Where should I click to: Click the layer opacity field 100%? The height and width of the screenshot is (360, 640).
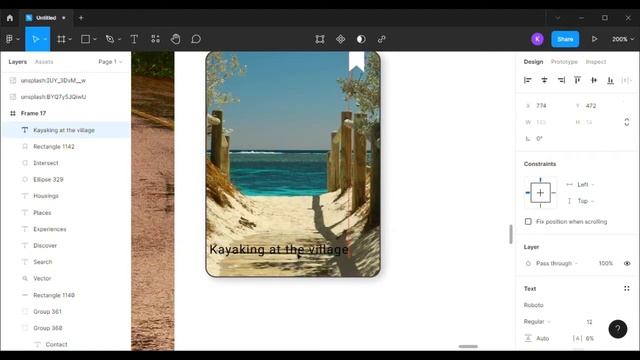(606, 263)
